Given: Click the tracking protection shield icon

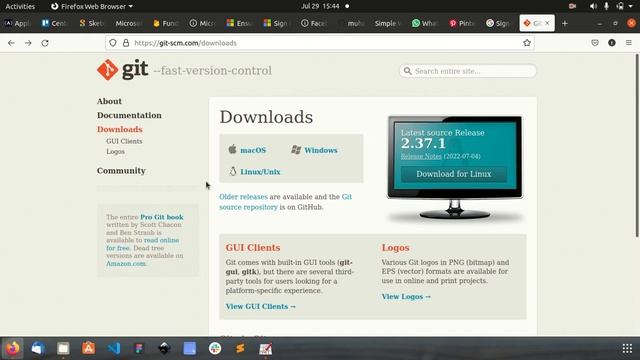Looking at the screenshot, I should (113, 43).
